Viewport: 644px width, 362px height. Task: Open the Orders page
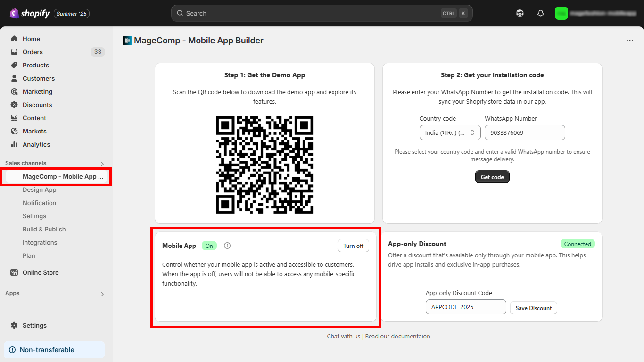click(x=33, y=52)
